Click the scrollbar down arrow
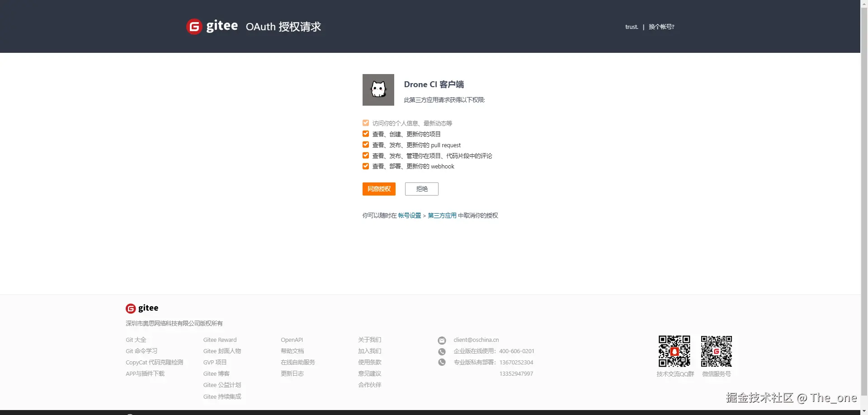Screen dimensions: 868x415 (864, 411)
